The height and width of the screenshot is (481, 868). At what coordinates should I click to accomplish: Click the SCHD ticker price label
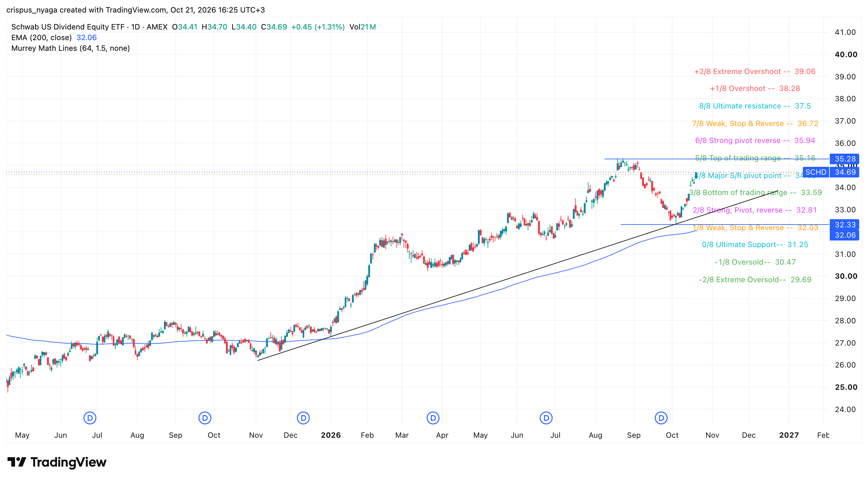click(816, 172)
